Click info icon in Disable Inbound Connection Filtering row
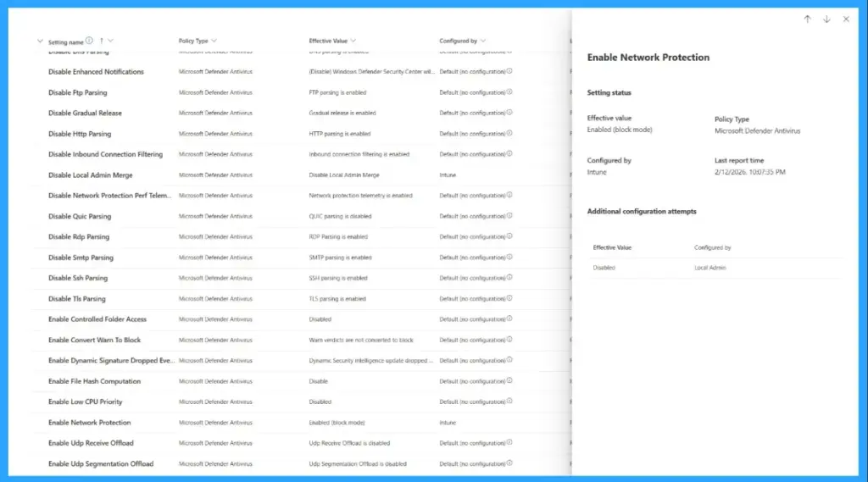Viewport: 868px width, 482px height. [x=509, y=153]
